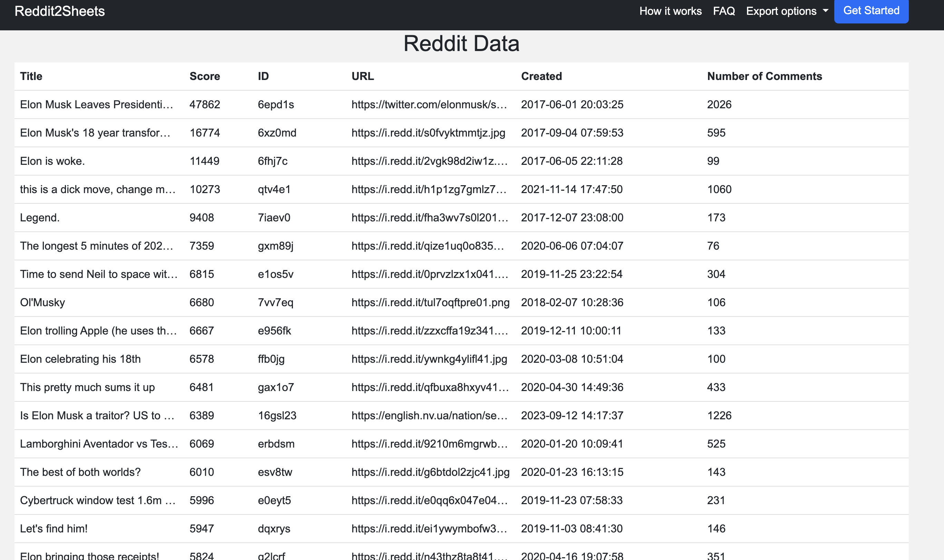Select 'This pretty much sums it up'
This screenshot has height=560, width=944.
click(87, 388)
